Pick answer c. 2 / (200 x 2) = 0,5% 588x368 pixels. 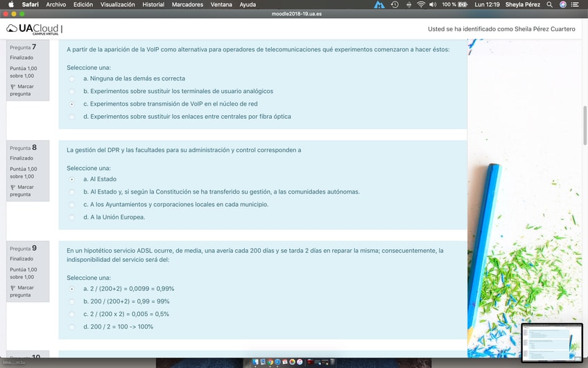[x=71, y=315]
